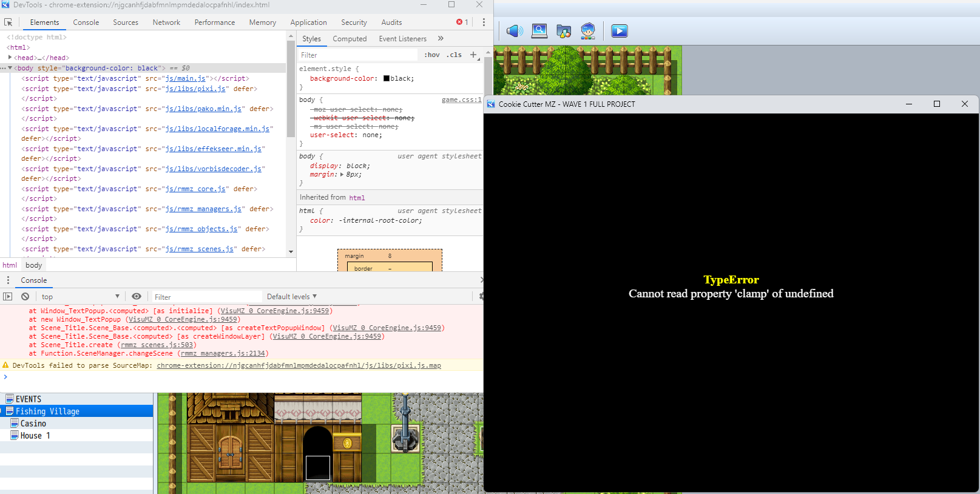This screenshot has height=494, width=980.
Task: Open the console drawer three-dot menu
Action: click(x=8, y=280)
